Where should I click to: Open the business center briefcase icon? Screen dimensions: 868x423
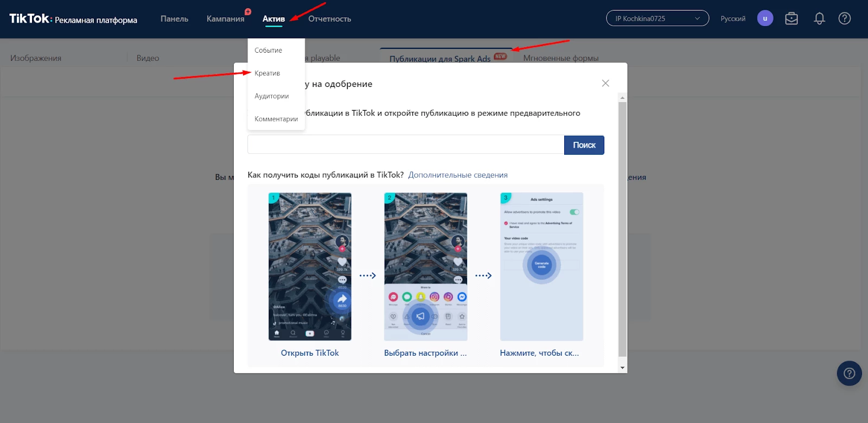792,18
